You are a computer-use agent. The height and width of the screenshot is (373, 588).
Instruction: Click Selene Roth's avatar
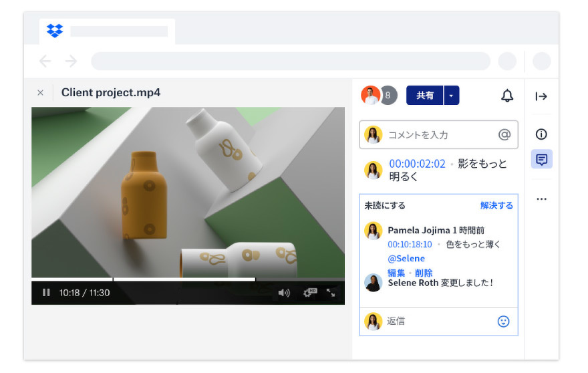point(373,283)
